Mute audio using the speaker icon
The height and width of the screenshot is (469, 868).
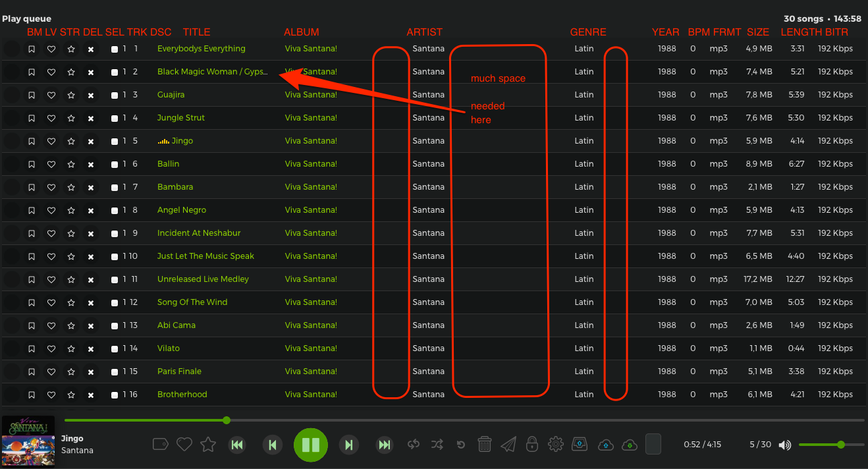pyautogui.click(x=784, y=445)
